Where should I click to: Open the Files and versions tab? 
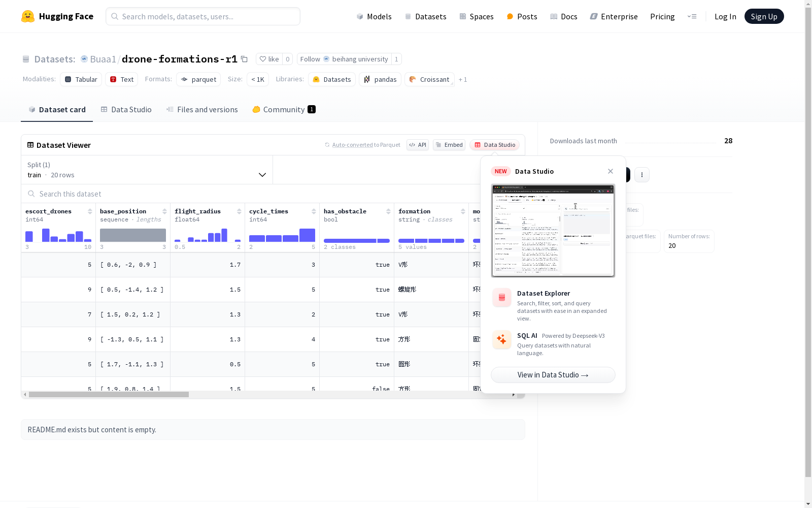(x=202, y=110)
